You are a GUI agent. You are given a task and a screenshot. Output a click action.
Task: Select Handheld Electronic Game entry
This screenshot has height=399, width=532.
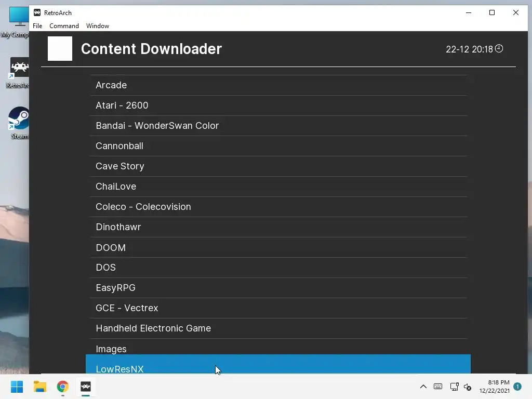[x=278, y=328]
